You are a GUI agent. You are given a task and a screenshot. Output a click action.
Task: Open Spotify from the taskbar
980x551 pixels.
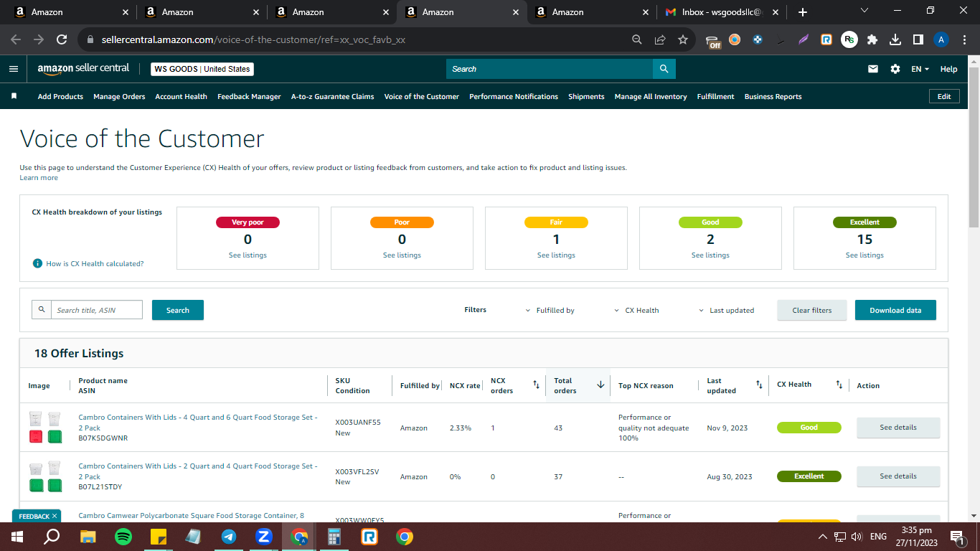point(123,537)
